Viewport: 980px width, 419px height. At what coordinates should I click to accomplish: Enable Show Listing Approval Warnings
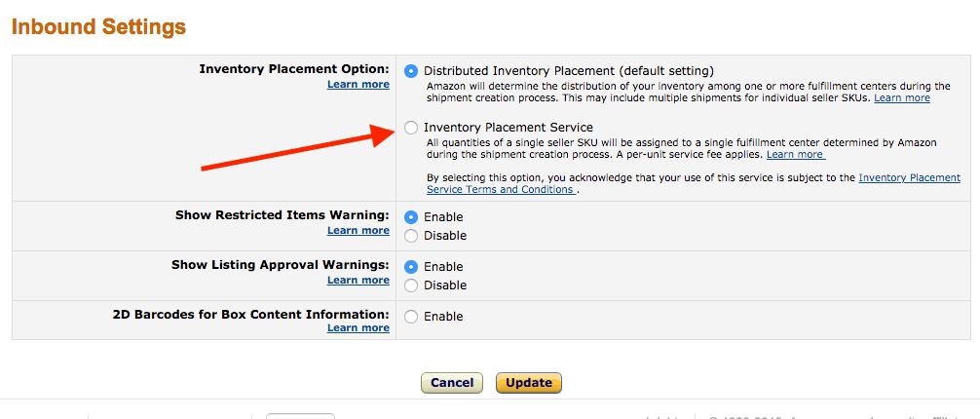(411, 266)
